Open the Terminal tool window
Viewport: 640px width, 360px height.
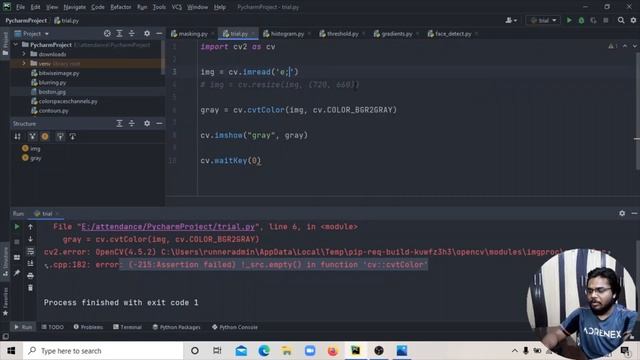[127, 327]
